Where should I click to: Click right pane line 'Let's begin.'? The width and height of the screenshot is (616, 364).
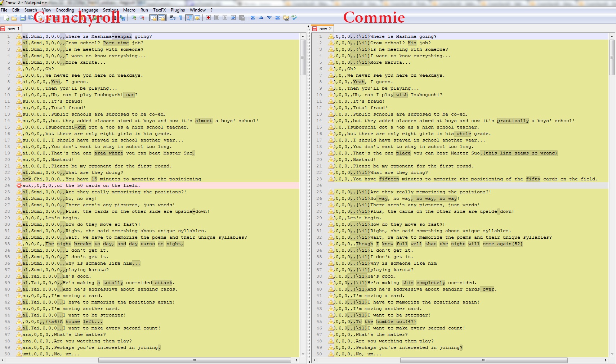[363, 218]
